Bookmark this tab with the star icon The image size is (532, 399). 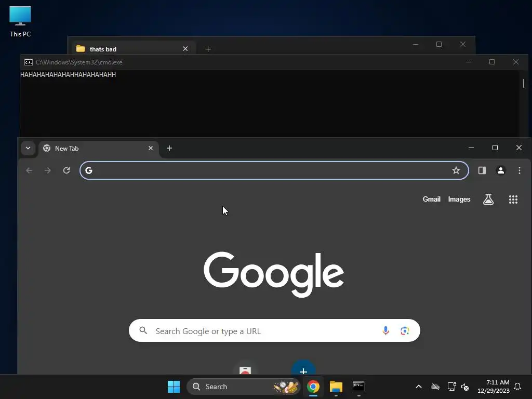[456, 170]
